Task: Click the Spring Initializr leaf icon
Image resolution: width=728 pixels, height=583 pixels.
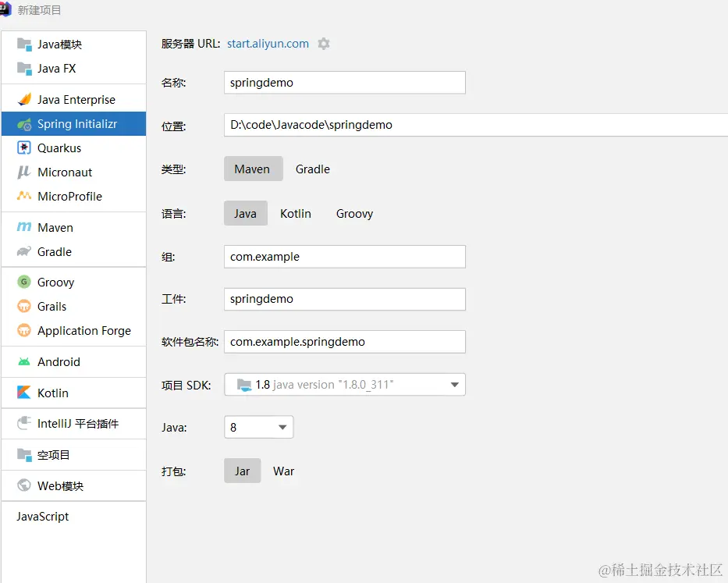Action: tap(24, 124)
